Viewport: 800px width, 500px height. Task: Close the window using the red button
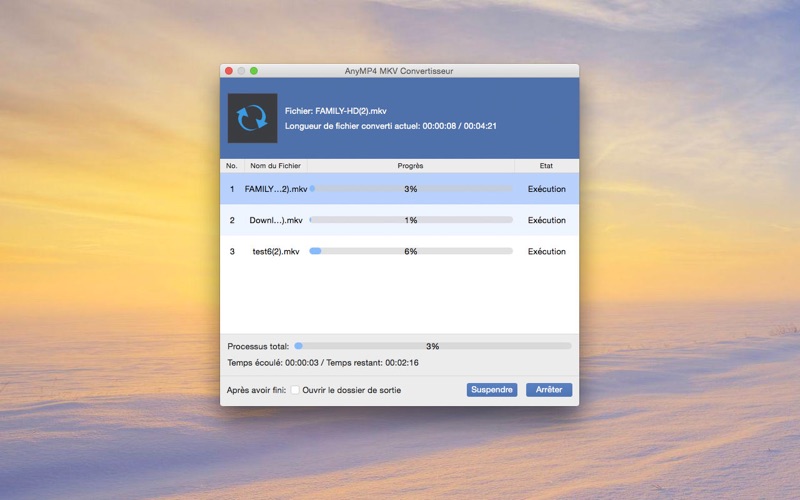[229, 71]
